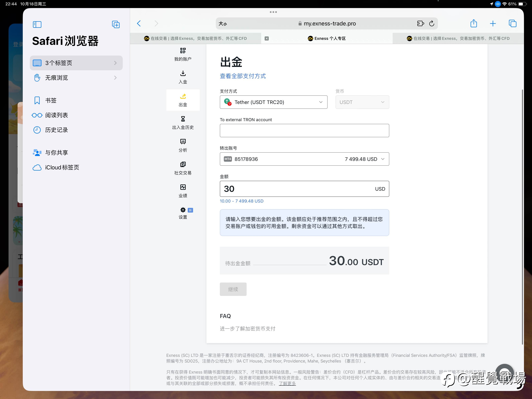Screen dimensions: 532x399
Task: Expand the 3个标签页 chevron
Action: 115,63
